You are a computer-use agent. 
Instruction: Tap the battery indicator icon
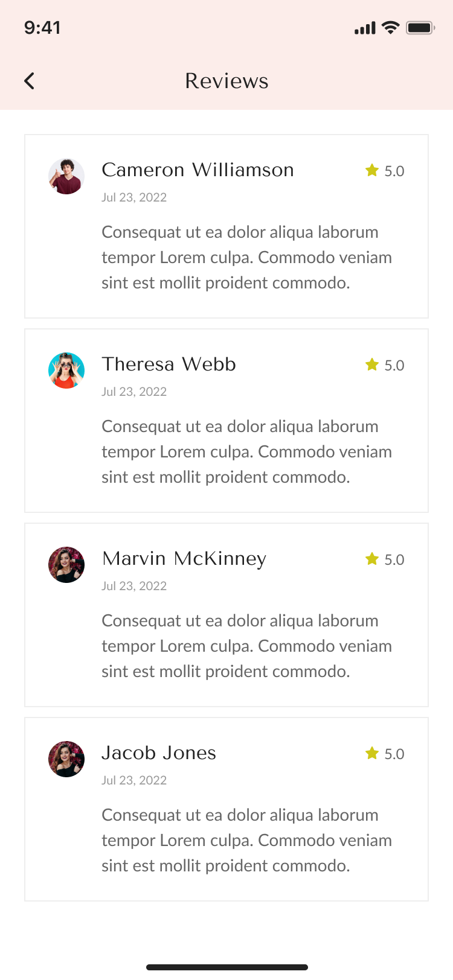click(420, 28)
